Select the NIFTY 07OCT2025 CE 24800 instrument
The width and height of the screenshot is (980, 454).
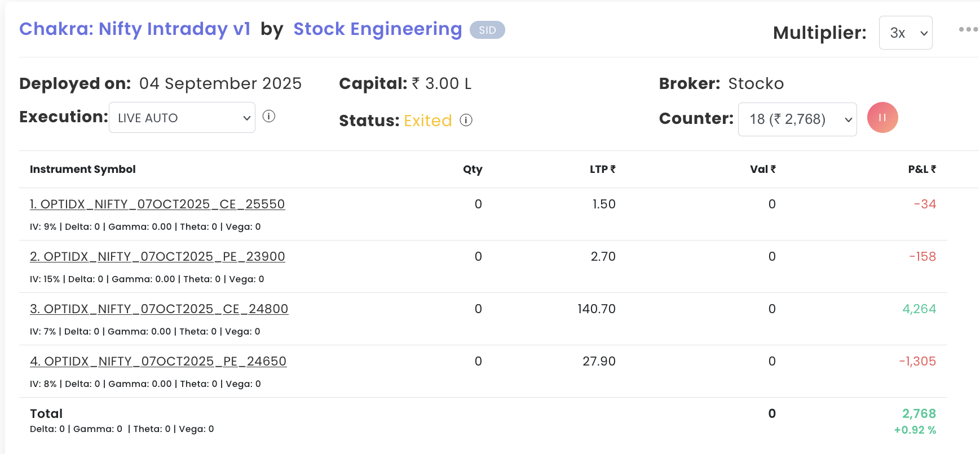(x=159, y=309)
